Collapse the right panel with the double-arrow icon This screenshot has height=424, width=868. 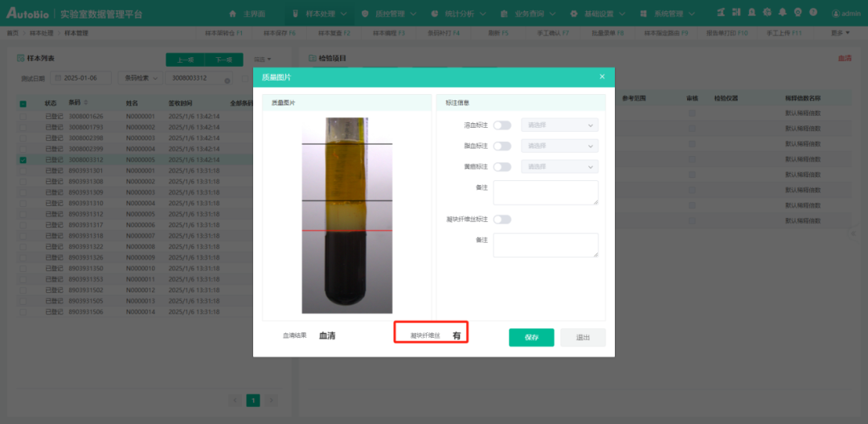[x=853, y=234]
